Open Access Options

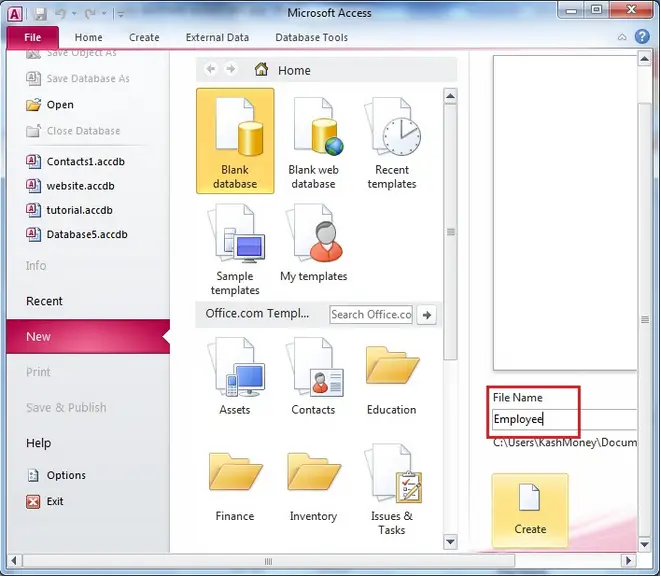[x=56, y=475]
